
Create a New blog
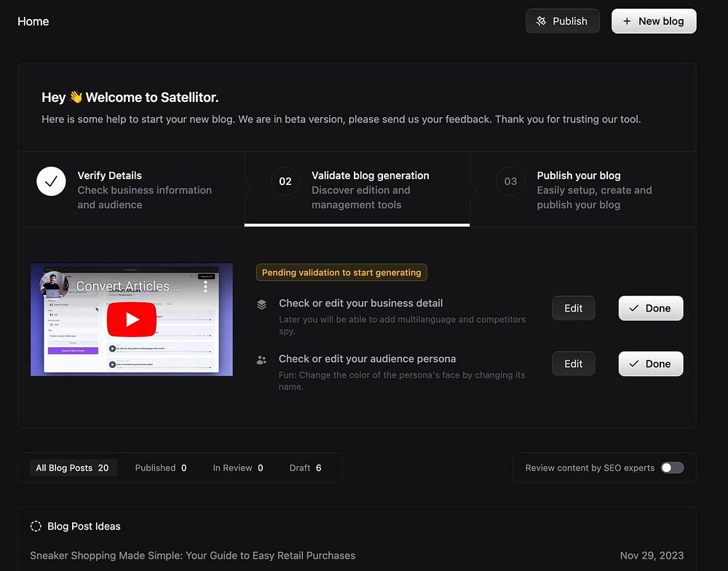click(654, 21)
